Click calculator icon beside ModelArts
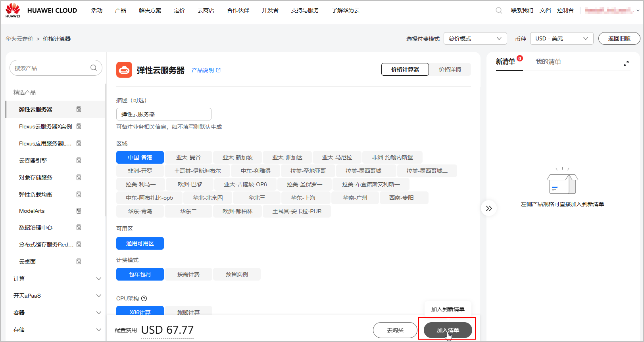 [x=79, y=211]
